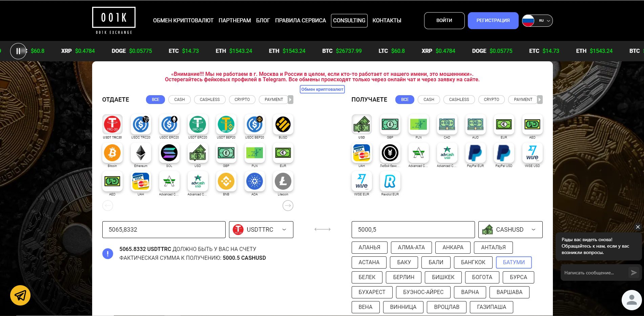Viewport: 644px width, 316px height.
Task: Click the 001K Exchange logo
Action: (114, 21)
